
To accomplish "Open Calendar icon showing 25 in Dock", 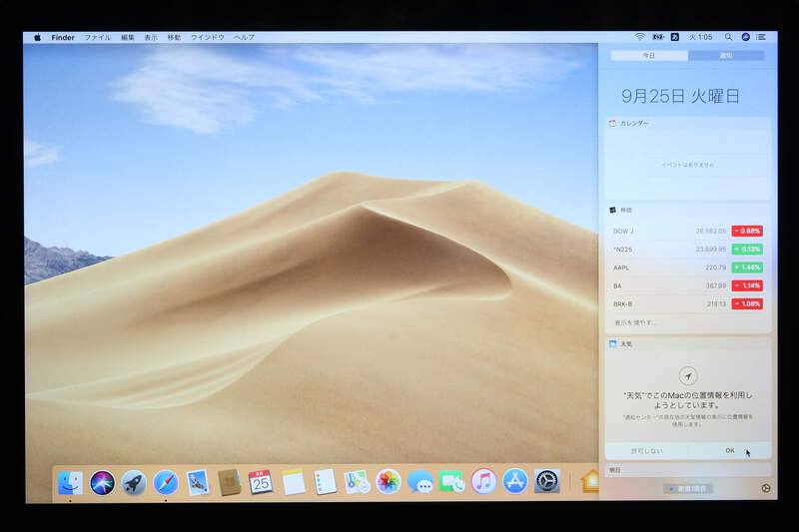I will coord(261,482).
